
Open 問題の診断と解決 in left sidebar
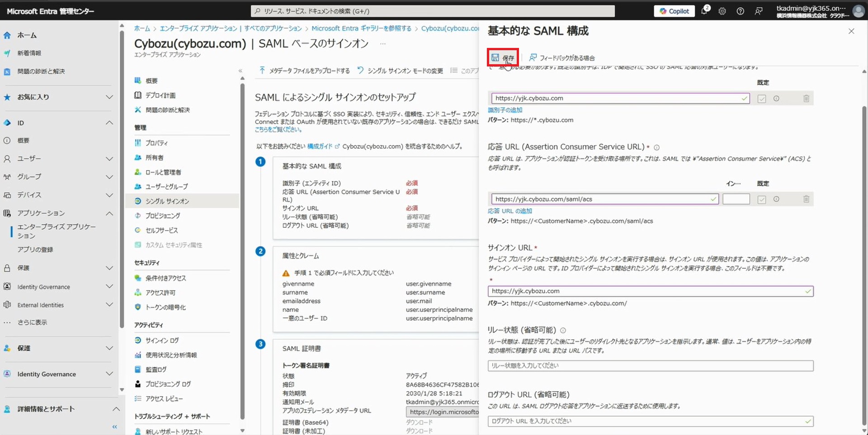[x=41, y=71]
